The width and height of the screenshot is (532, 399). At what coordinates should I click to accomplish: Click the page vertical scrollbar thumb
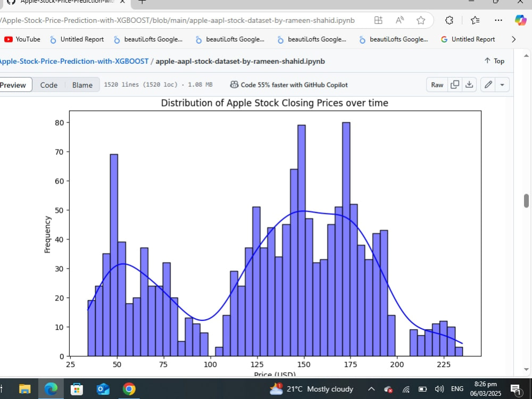(x=526, y=201)
